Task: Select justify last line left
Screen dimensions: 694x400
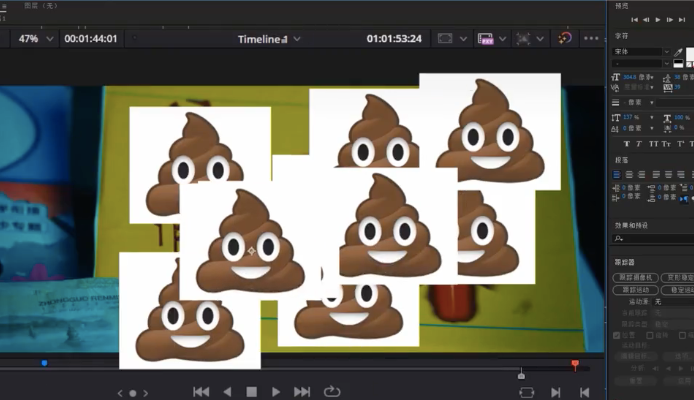Action: click(656, 175)
